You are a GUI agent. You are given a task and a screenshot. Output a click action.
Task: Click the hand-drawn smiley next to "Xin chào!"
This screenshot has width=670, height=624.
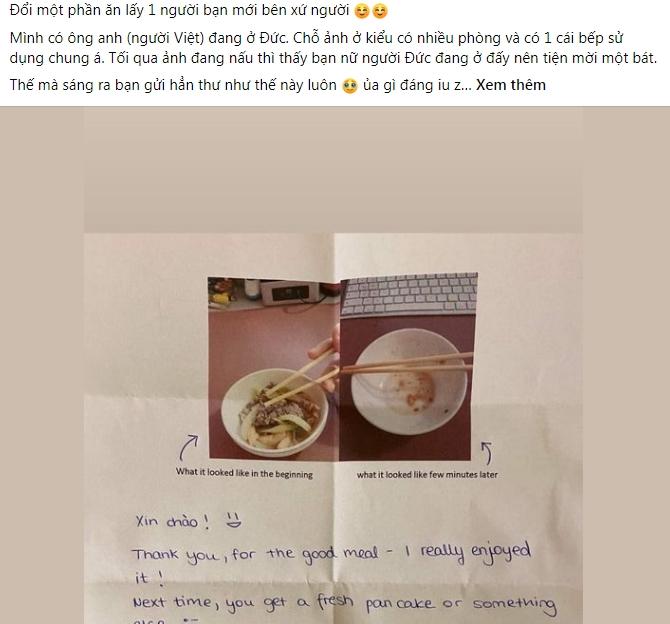click(x=233, y=520)
